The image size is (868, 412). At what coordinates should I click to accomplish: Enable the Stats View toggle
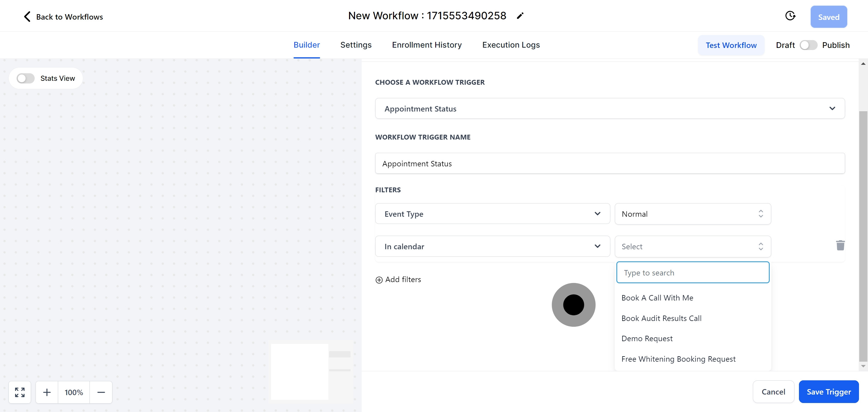point(26,78)
